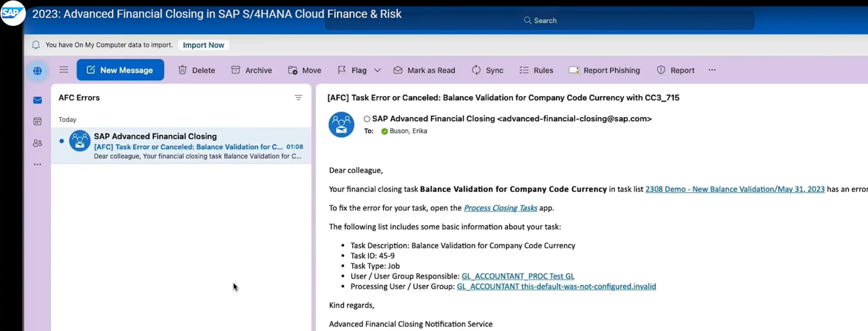Click the Task ID: 45-9 line
Screen dimensions: 868x331
point(372,256)
